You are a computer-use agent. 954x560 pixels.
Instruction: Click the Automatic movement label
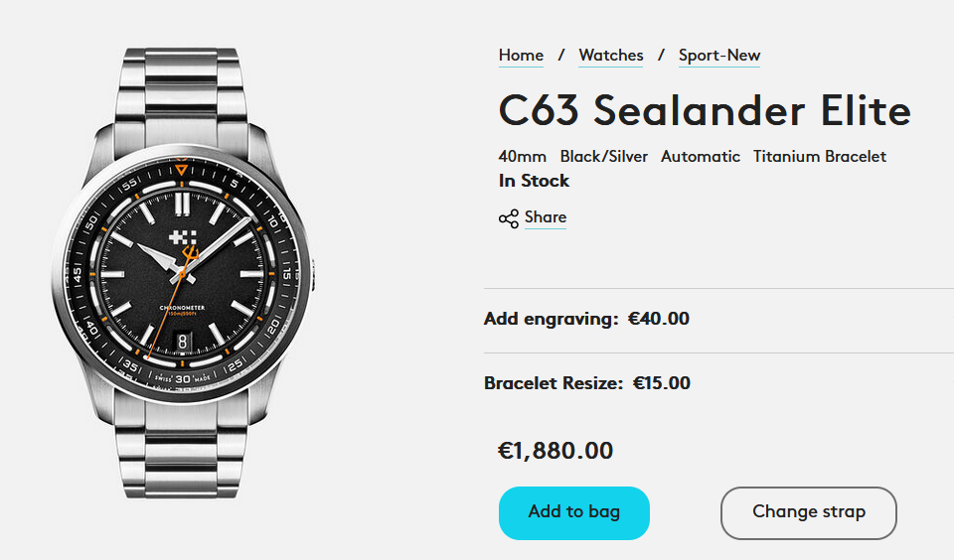pos(700,157)
